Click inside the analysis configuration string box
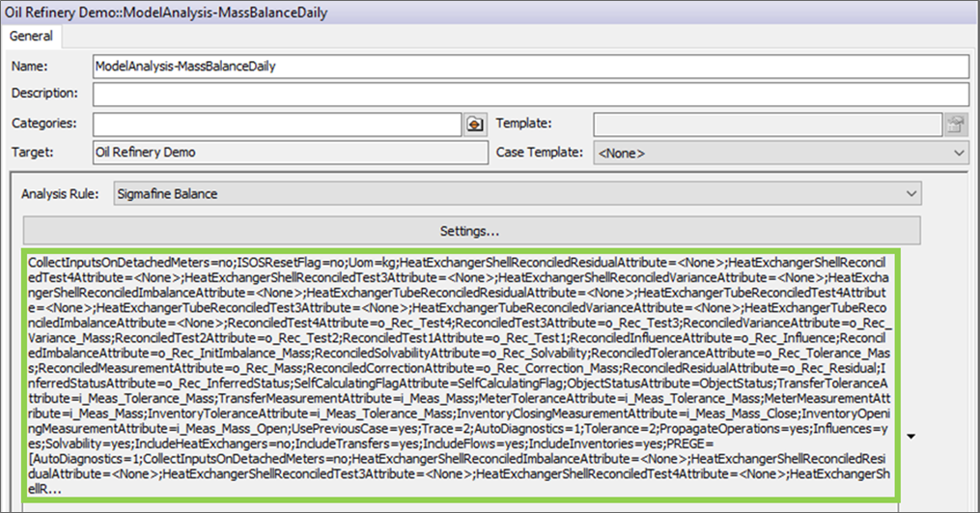Viewport: 980px width, 513px height. point(460,375)
